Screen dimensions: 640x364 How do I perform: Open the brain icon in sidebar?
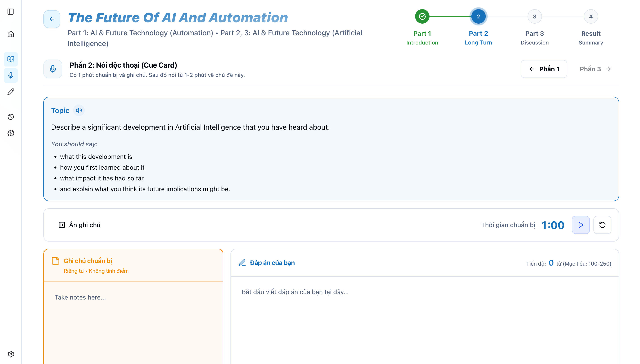point(11,133)
